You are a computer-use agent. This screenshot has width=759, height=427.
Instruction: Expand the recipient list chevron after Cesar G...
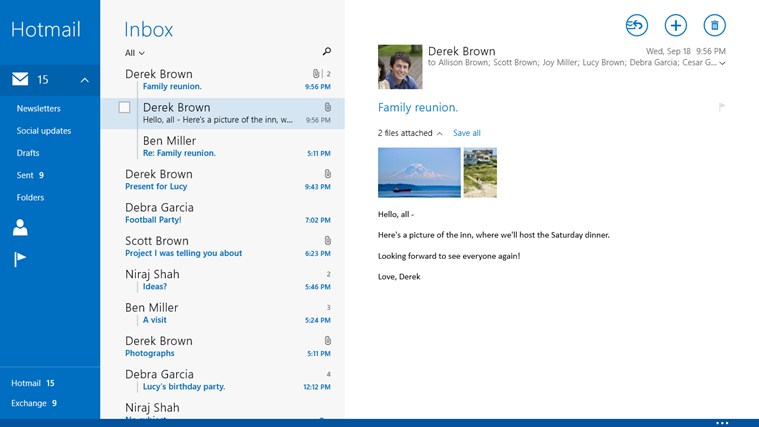[722, 63]
